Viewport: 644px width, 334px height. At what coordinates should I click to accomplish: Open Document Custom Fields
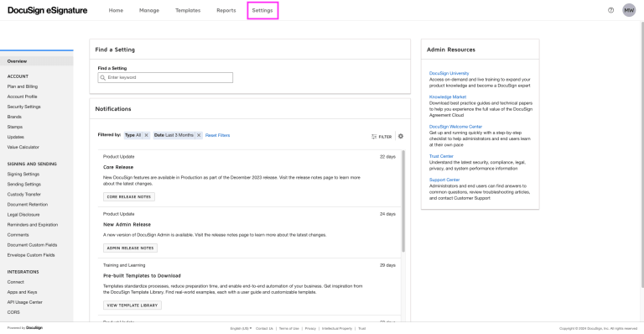32,245
